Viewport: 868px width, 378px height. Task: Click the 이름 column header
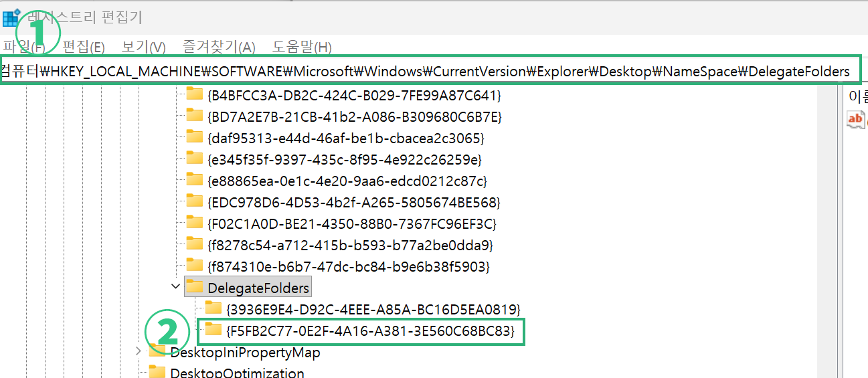(857, 96)
